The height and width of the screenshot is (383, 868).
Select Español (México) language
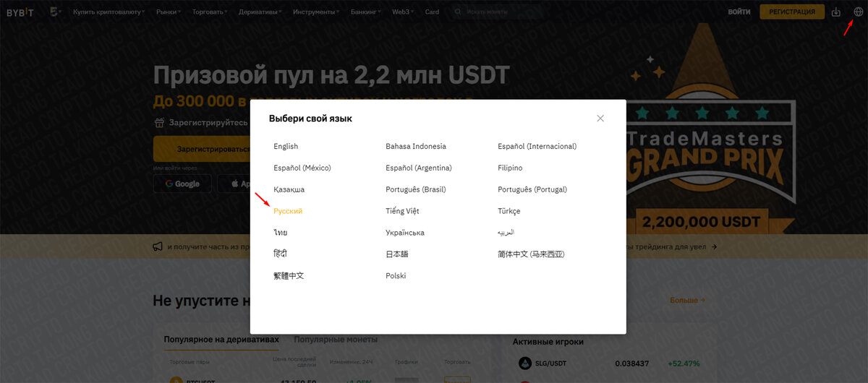(x=302, y=168)
